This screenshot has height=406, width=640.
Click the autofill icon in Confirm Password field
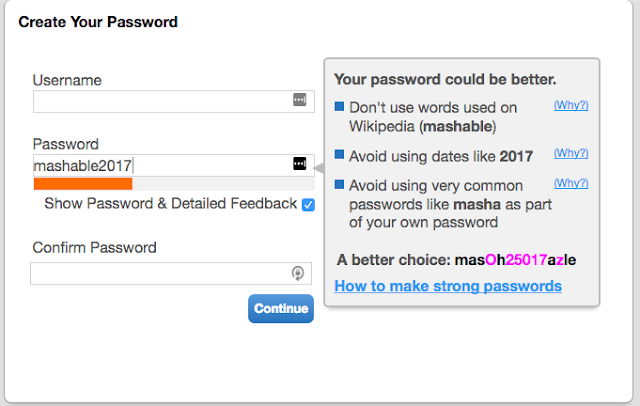point(298,273)
